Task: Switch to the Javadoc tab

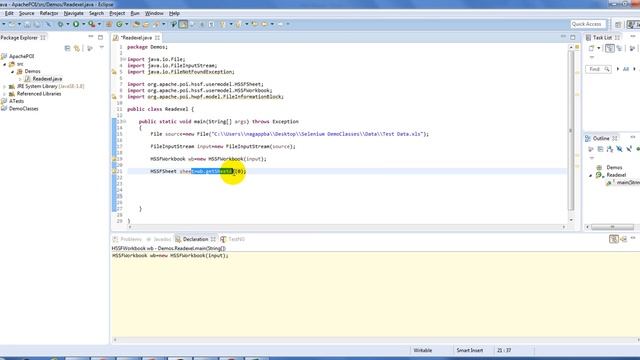Action: (159, 239)
